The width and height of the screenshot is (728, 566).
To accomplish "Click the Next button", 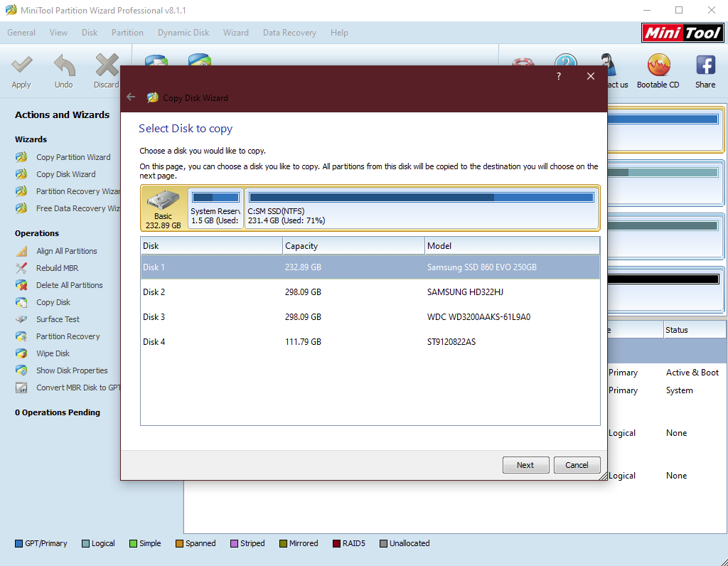I will [x=525, y=465].
